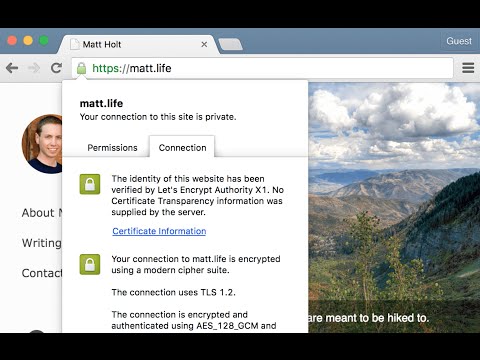The width and height of the screenshot is (480, 360).
Task: Click the identity verified padlock icon
Action: tap(90, 184)
